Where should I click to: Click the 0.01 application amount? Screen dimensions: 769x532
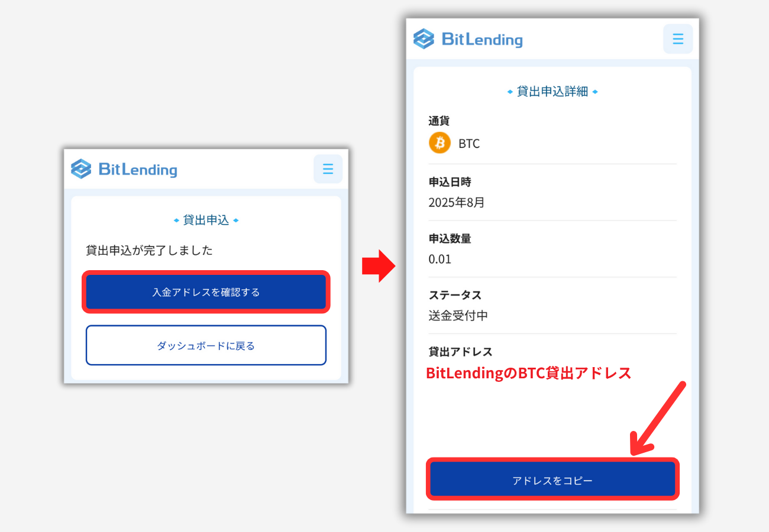pos(440,259)
